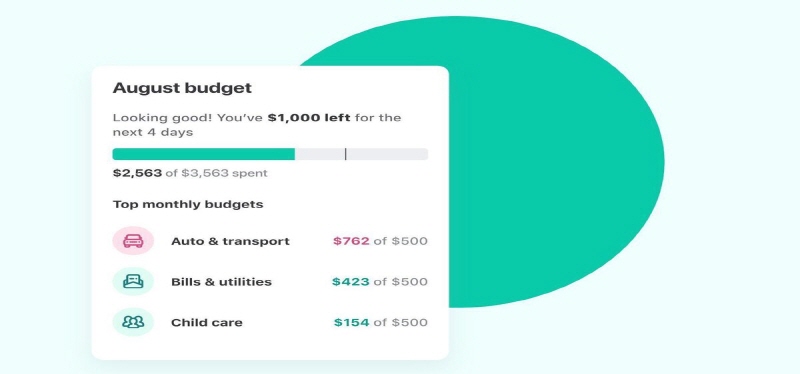
Task: Click the Bills & utilities icon
Action: [x=133, y=282]
